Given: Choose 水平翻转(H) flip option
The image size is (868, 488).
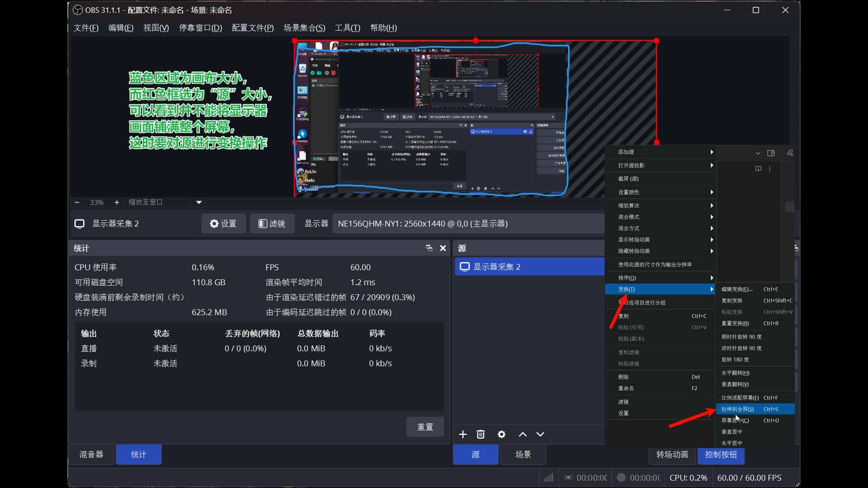Looking at the screenshot, I should tap(755, 373).
